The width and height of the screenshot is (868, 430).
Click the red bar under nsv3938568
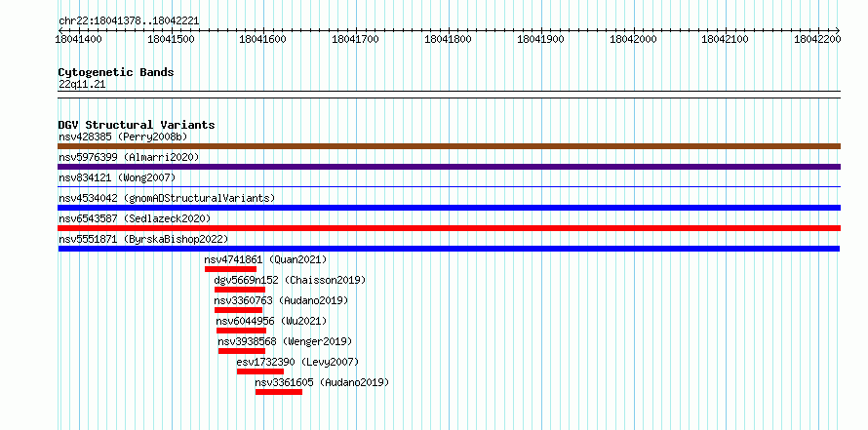point(242,351)
